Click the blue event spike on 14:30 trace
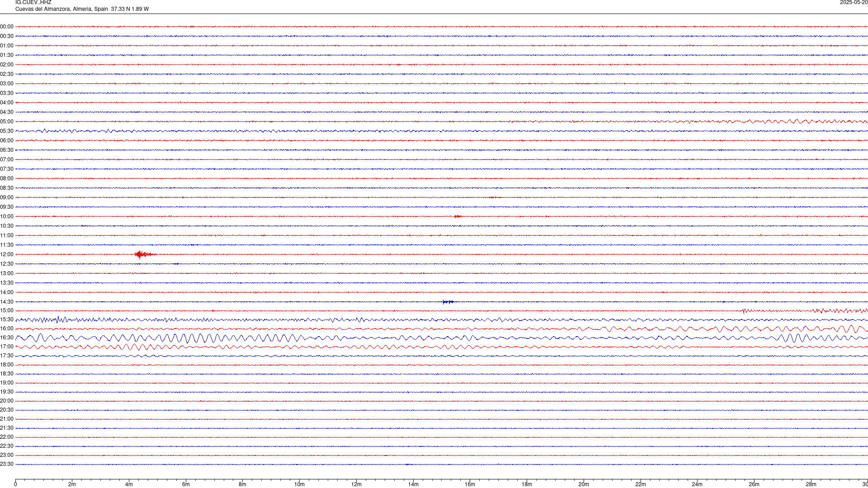Viewport: 868px width, 488px height. [448, 302]
